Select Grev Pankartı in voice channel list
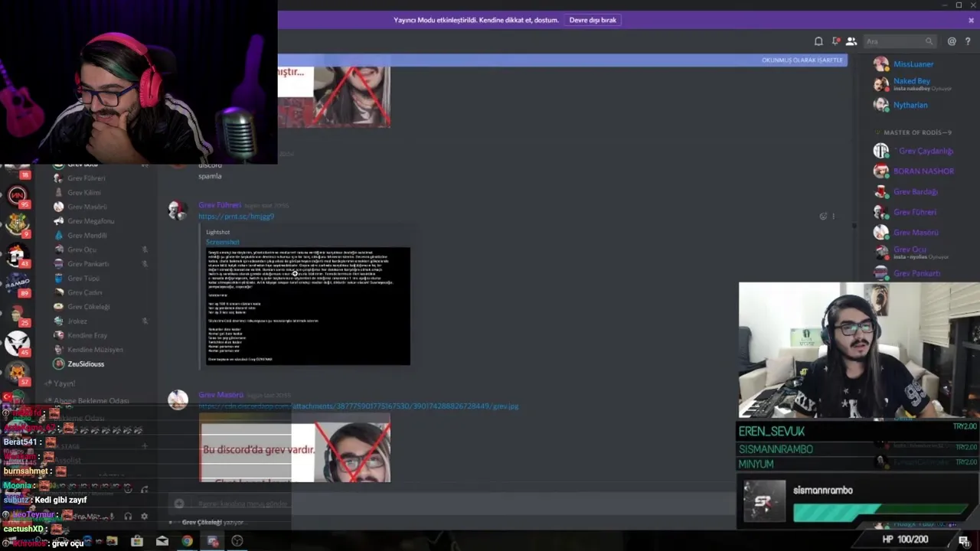 [88, 264]
